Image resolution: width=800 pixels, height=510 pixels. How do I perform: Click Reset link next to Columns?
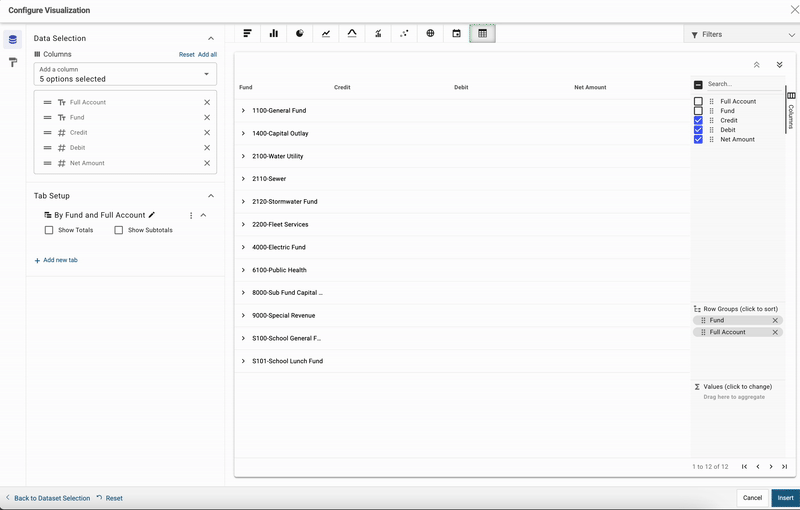click(186, 55)
